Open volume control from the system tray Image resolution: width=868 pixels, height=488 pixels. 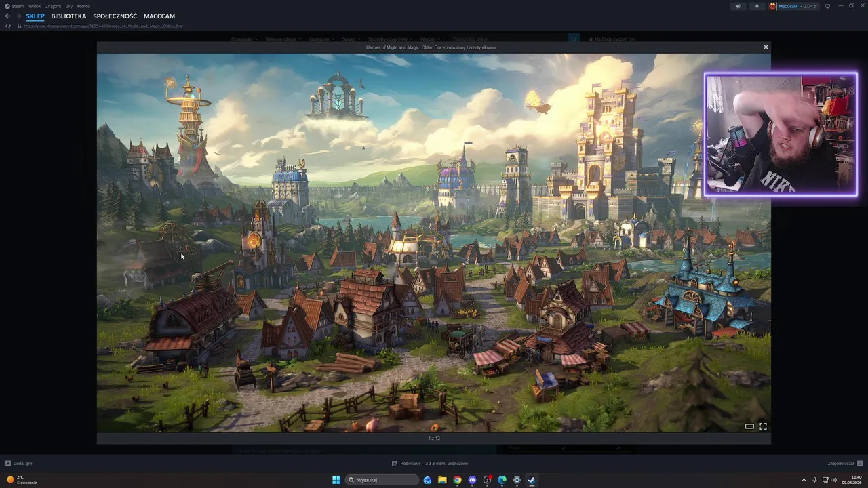click(833, 480)
